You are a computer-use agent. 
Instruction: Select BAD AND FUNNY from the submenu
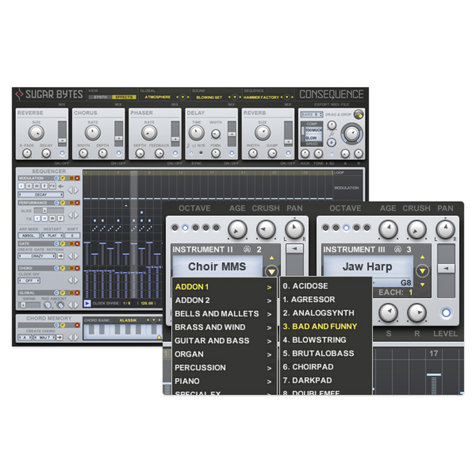click(320, 326)
